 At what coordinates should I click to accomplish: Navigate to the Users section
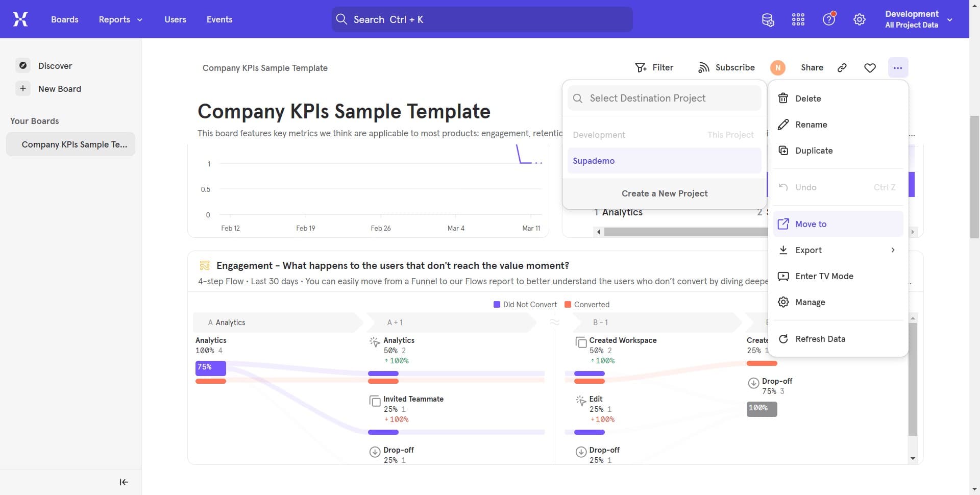click(175, 19)
